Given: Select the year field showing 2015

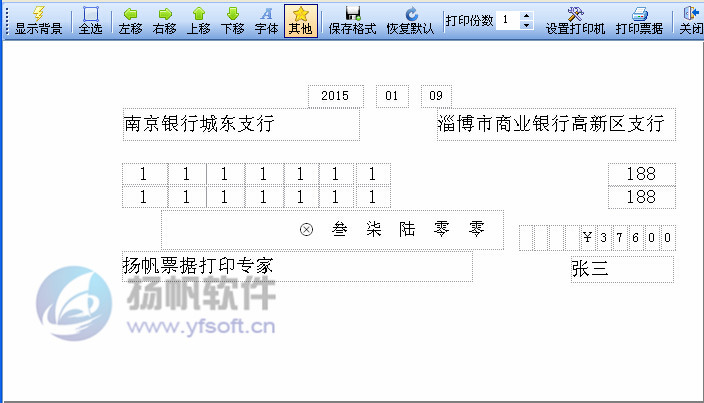Looking at the screenshot, I should [x=336, y=96].
